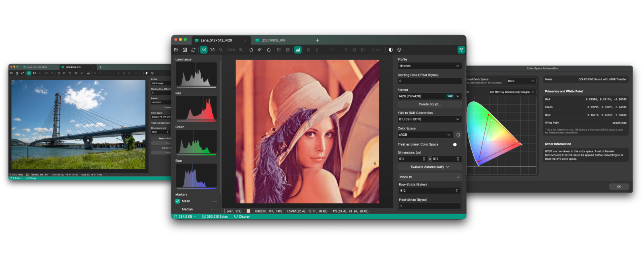Add new tab in front window
The image size is (644, 258).
pos(317,40)
